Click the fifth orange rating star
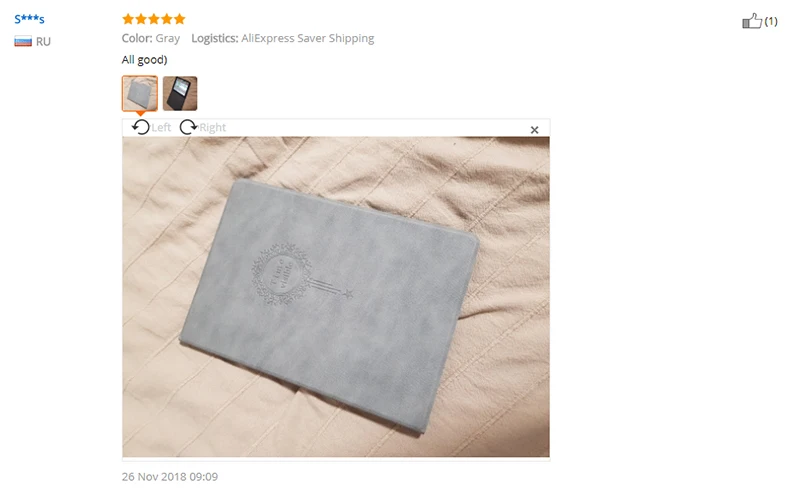 pos(179,19)
